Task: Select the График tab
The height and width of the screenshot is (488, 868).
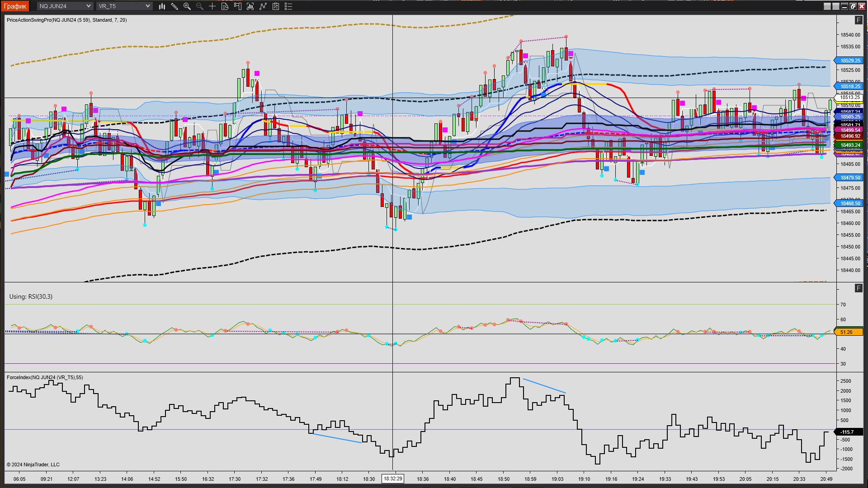Action: pos(15,6)
